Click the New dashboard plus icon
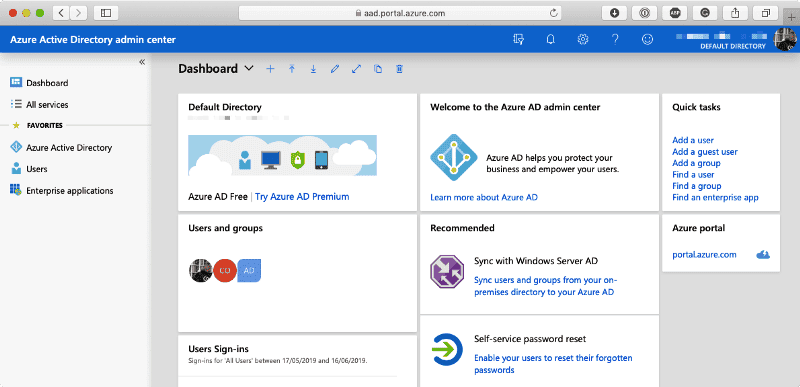This screenshot has height=387, width=800. (x=270, y=69)
